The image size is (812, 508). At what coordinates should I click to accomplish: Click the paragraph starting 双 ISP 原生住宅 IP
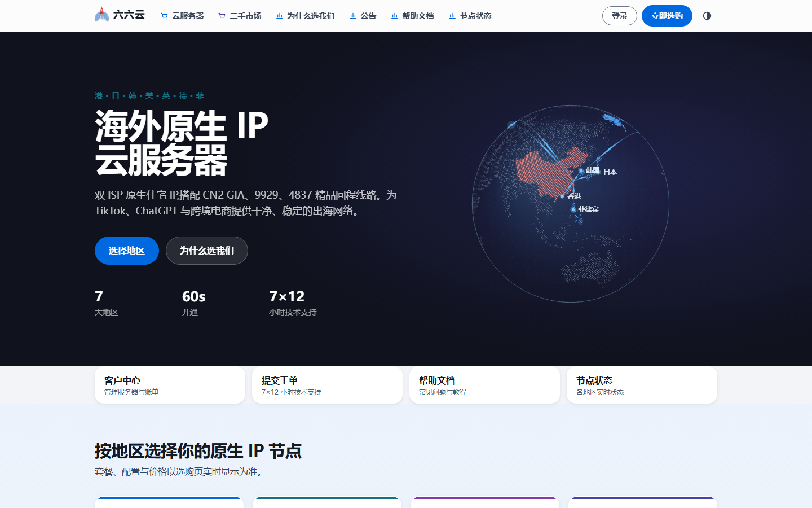click(x=246, y=203)
